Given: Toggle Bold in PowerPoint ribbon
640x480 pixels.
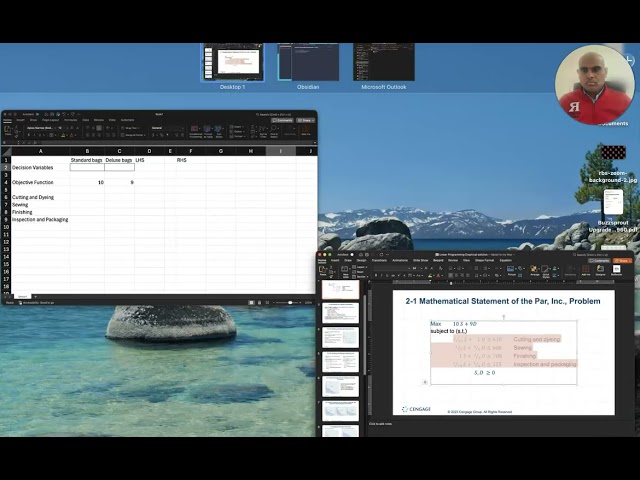Looking at the screenshot, I should [x=376, y=276].
